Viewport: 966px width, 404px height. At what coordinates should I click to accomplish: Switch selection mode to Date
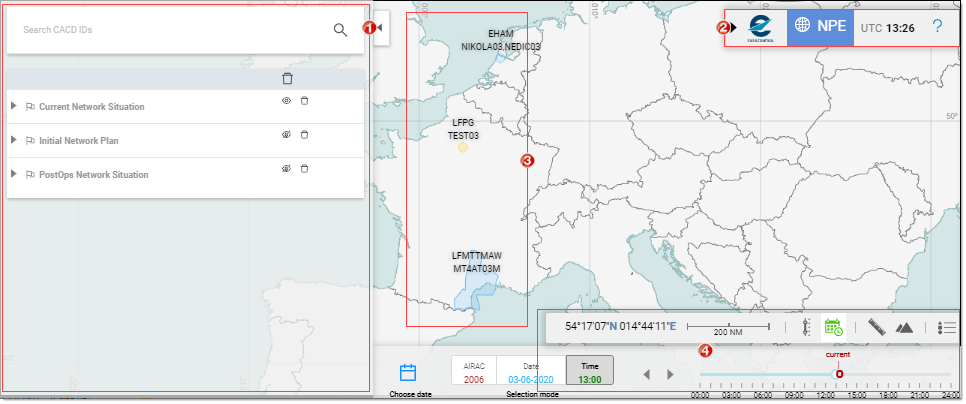click(530, 373)
